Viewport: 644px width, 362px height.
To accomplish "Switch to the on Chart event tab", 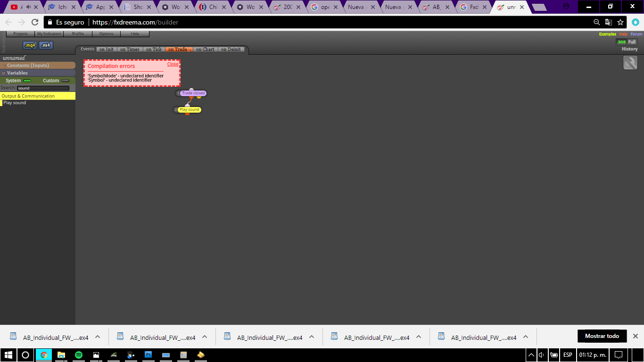I will 205,49.
